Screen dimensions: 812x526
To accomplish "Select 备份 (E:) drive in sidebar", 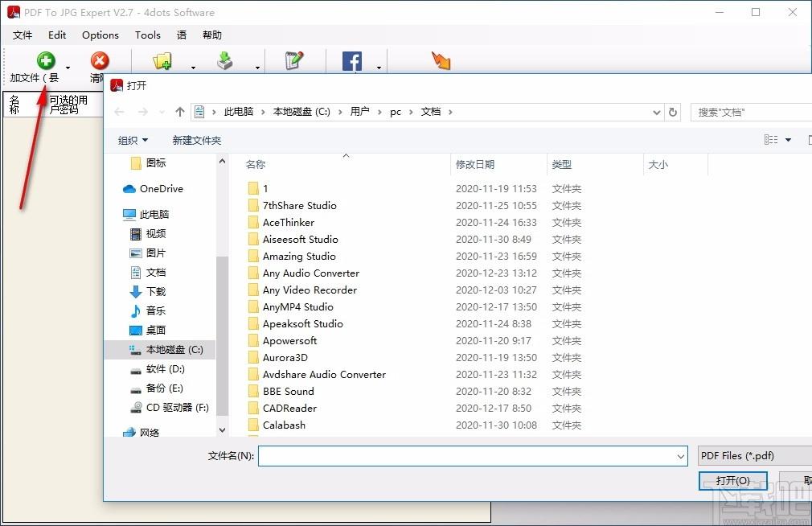I will (157, 388).
